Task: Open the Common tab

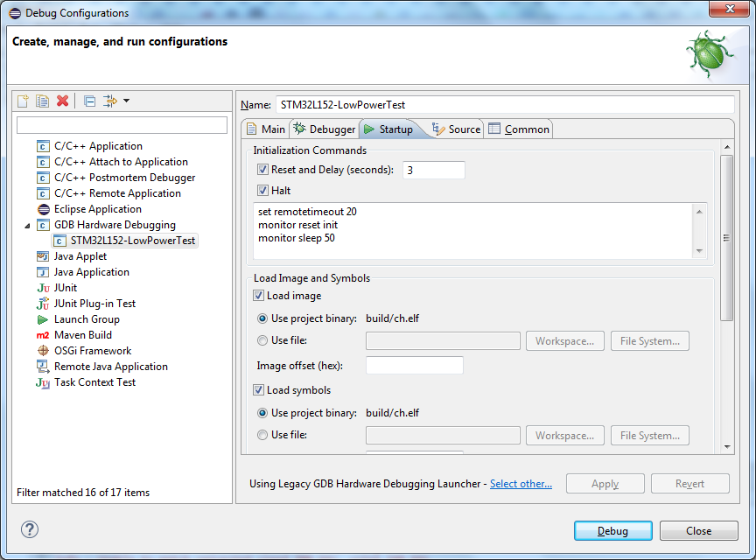Action: 519,129
